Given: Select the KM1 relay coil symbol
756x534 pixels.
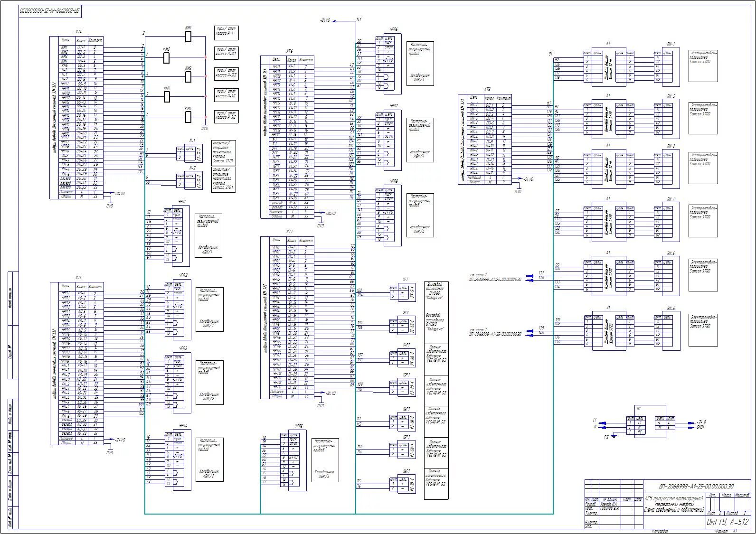Looking at the screenshot, I should pos(189,37).
